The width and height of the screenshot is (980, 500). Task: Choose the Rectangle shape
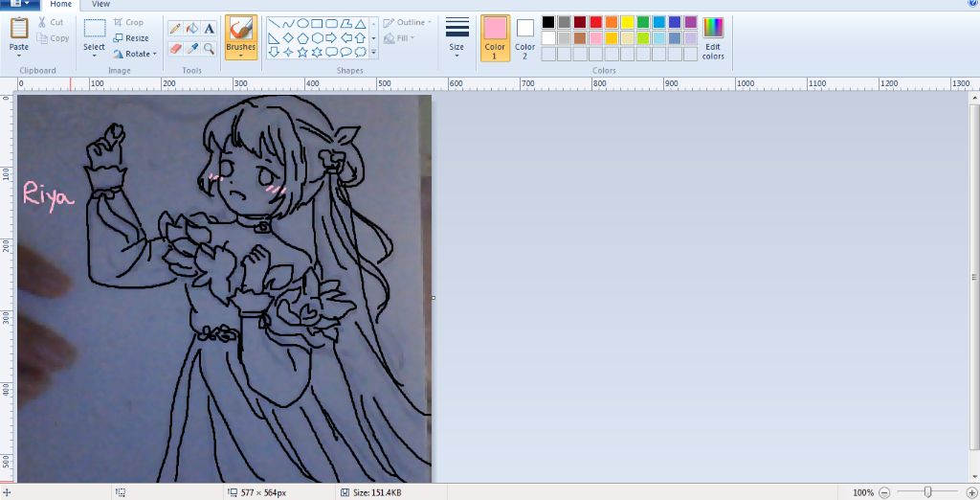pos(317,24)
